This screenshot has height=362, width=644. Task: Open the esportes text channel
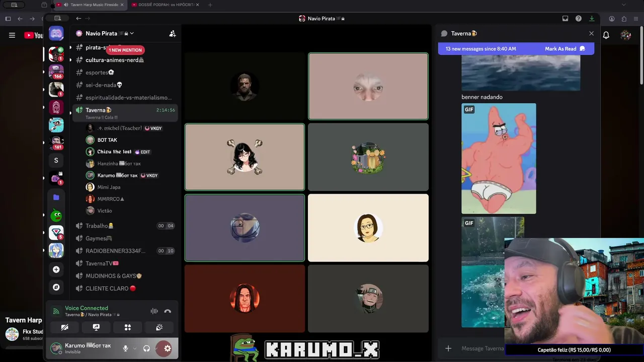(125, 72)
